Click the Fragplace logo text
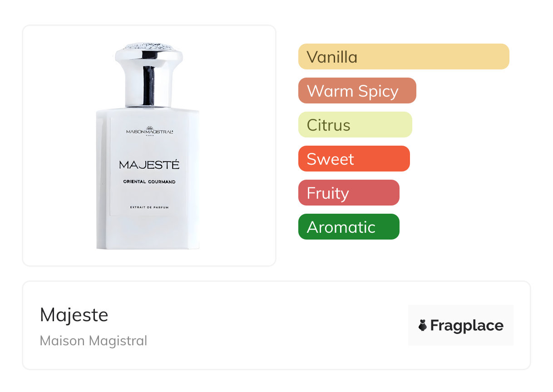 point(467,325)
